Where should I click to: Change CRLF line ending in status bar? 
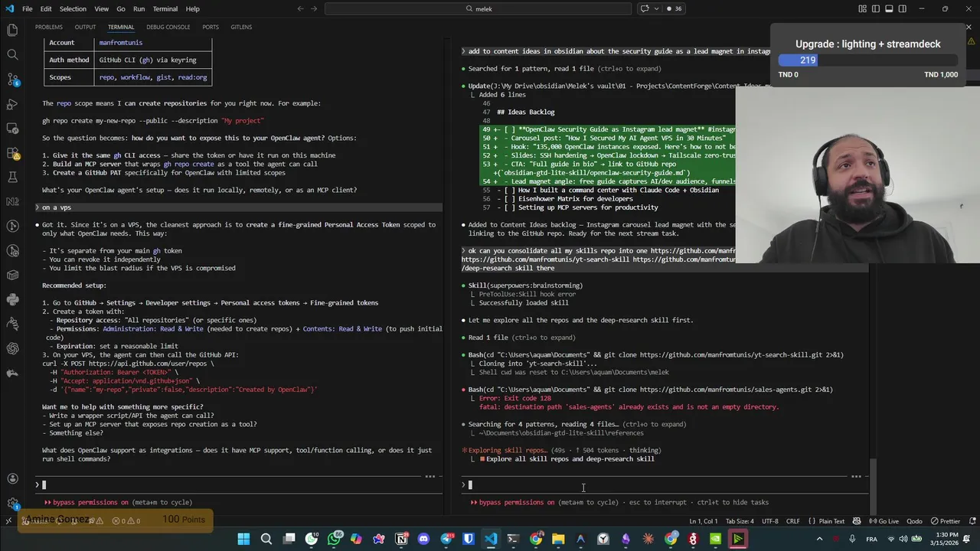tap(792, 521)
